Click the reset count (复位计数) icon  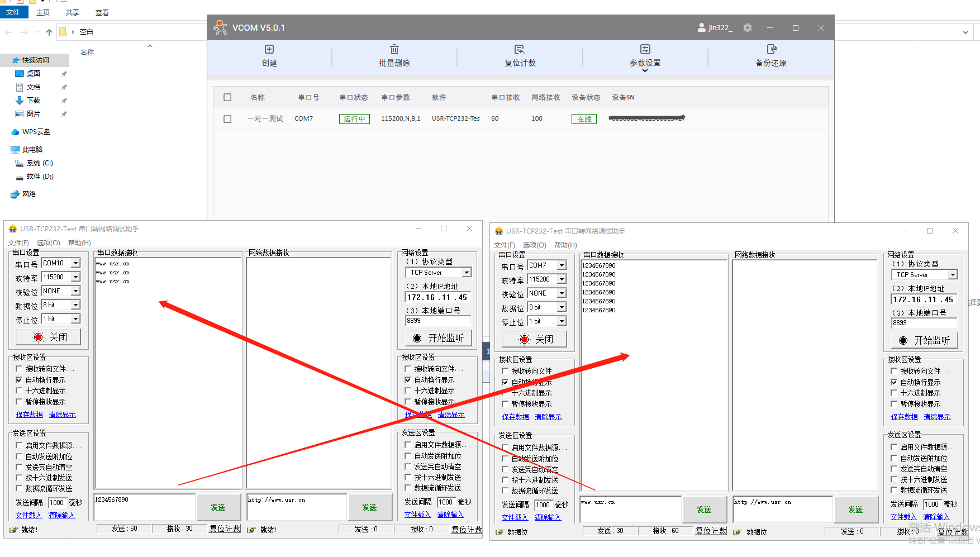click(520, 50)
